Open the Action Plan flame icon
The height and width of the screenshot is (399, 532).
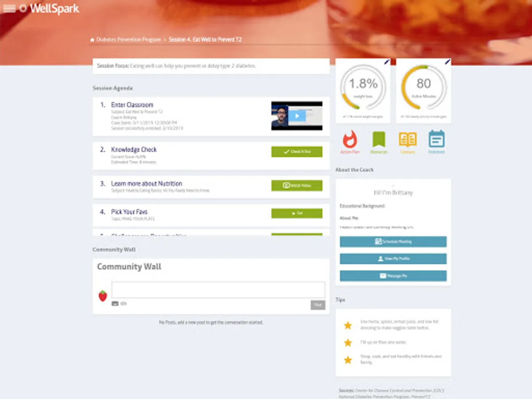point(350,140)
